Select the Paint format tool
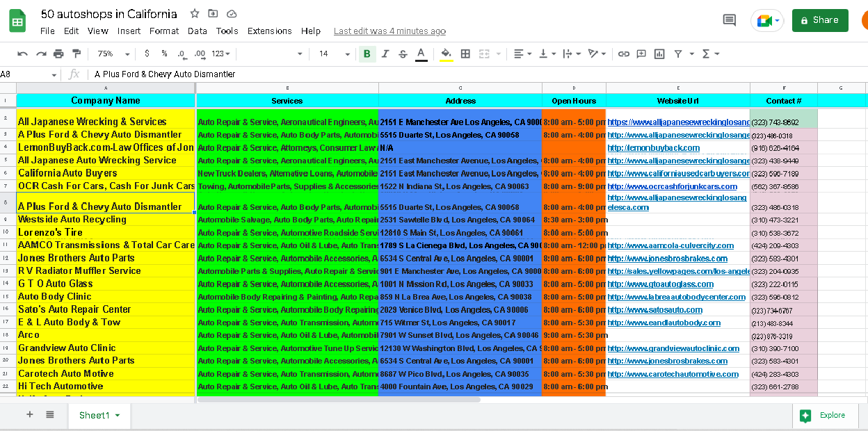This screenshot has width=868, height=431. (77, 54)
